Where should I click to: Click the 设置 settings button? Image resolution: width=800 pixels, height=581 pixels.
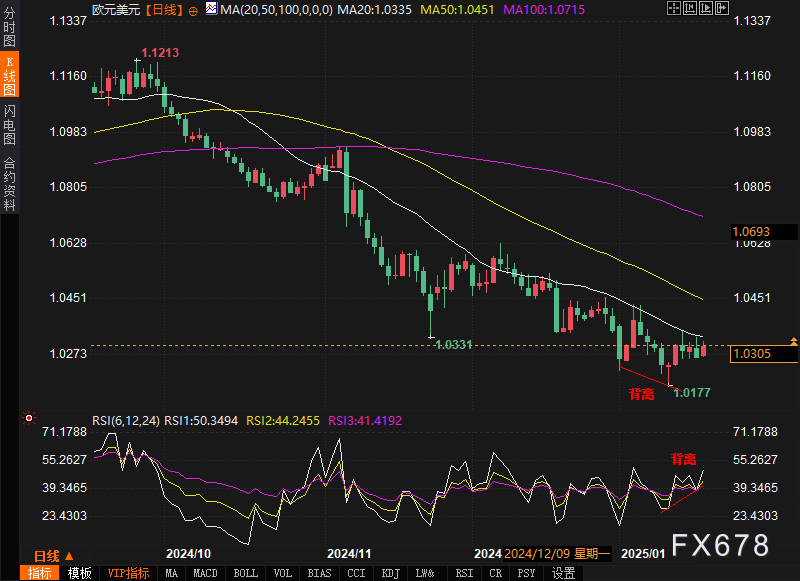tap(564, 573)
